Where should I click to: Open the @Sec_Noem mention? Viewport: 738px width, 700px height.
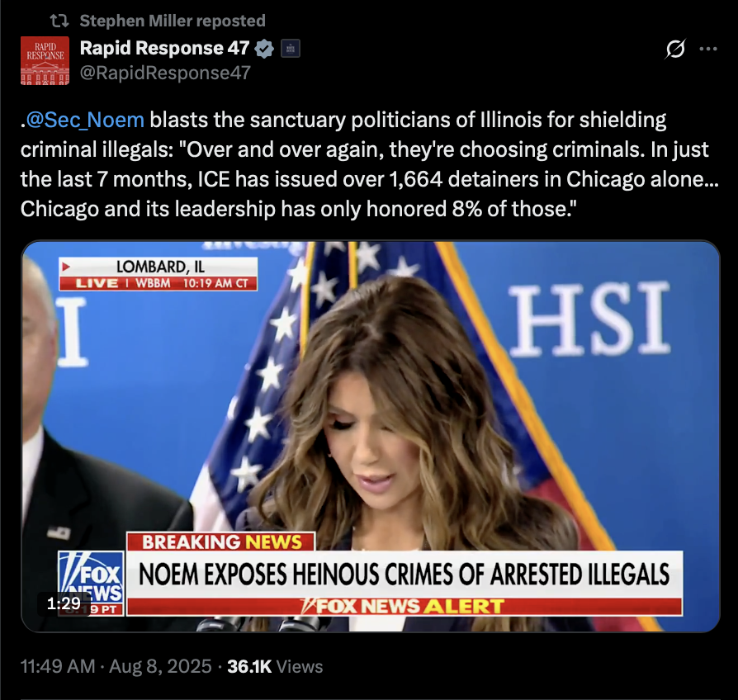(85, 120)
